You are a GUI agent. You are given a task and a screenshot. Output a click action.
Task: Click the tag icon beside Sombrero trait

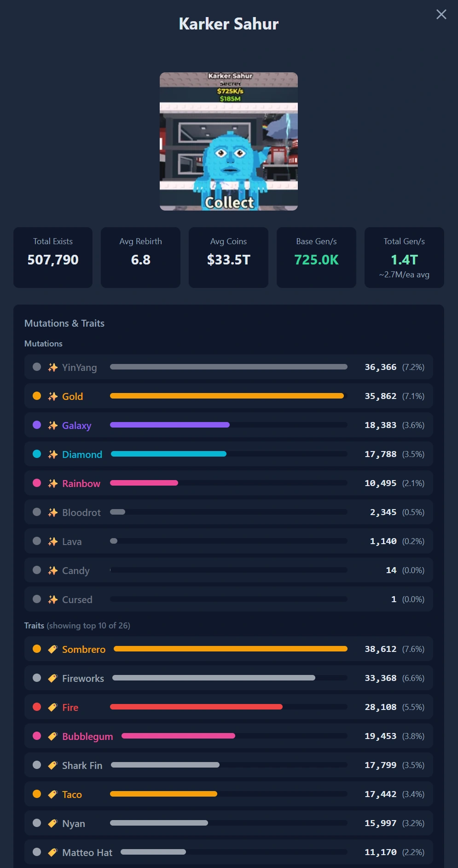[x=53, y=649]
